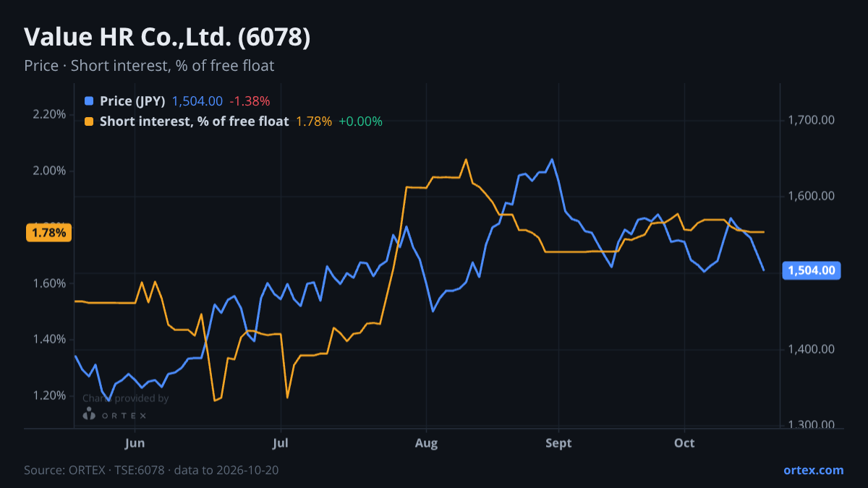The width and height of the screenshot is (868, 488).
Task: Click the 1,504.00 price value in legend
Action: tap(197, 101)
